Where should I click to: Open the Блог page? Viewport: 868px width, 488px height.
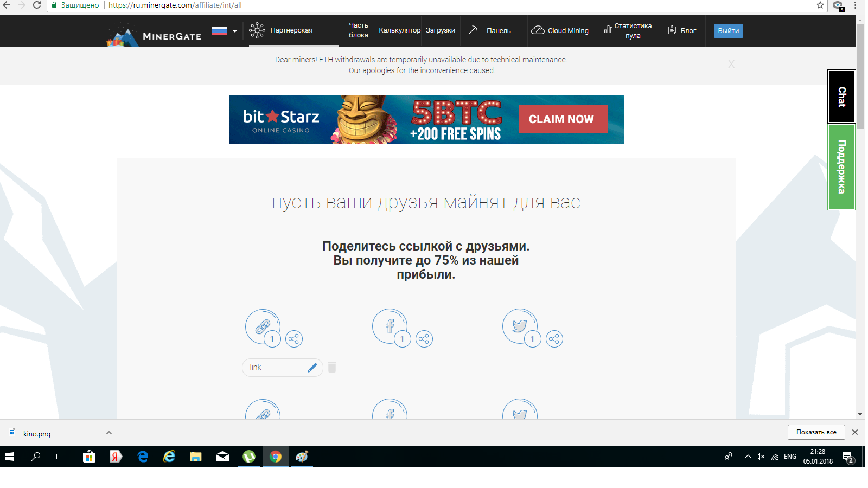(x=682, y=30)
